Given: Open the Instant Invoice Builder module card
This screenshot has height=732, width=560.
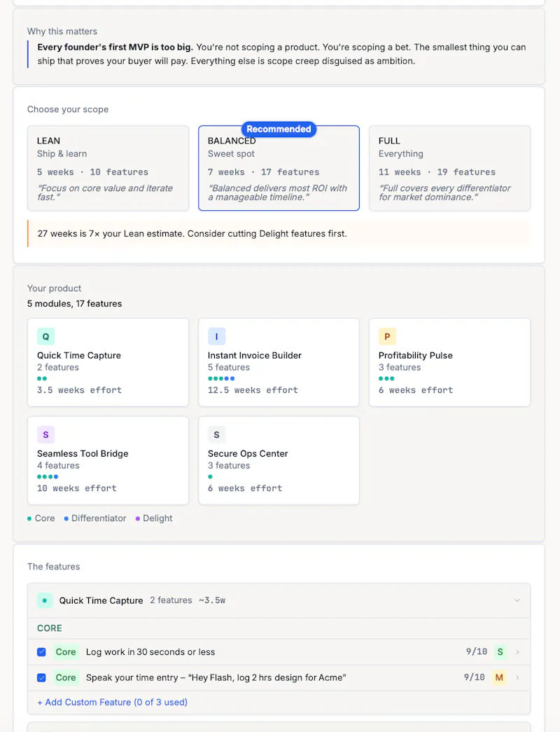Looking at the screenshot, I should (279, 362).
